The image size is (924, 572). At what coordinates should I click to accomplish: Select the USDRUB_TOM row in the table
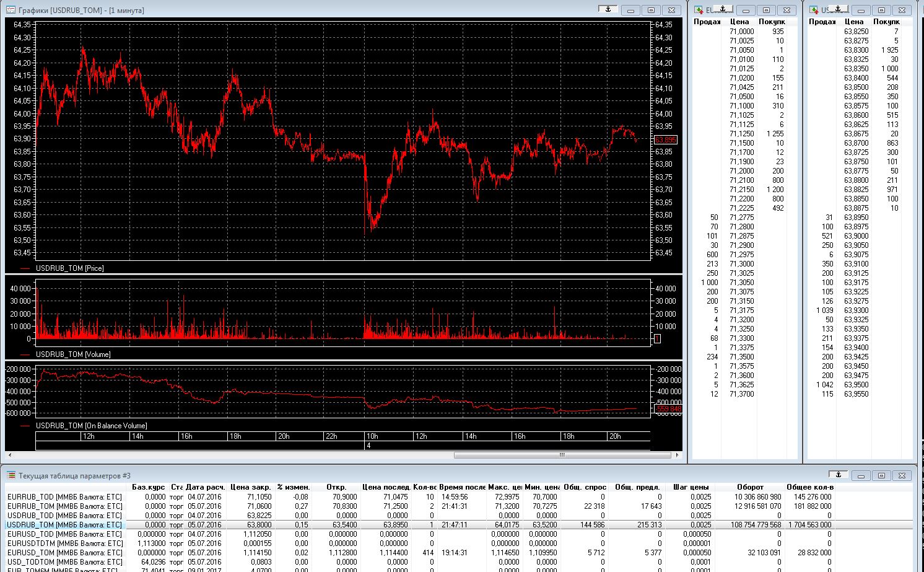[x=64, y=525]
